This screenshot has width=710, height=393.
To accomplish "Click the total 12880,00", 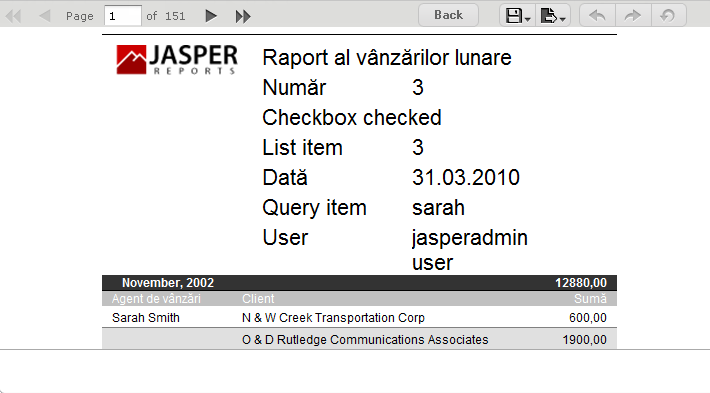I will (580, 283).
